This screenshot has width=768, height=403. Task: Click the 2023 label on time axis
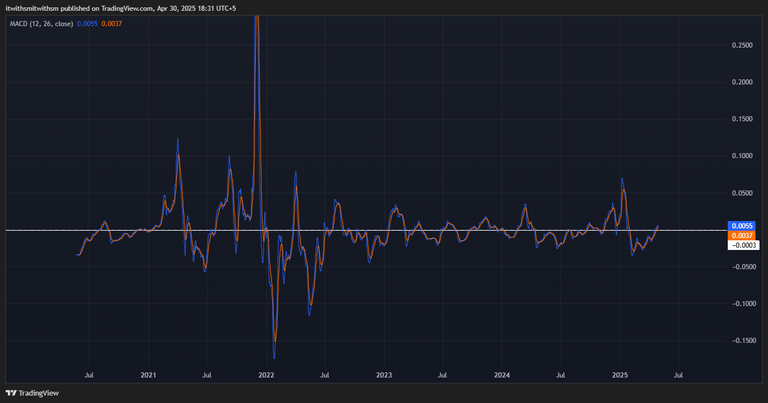coord(384,375)
